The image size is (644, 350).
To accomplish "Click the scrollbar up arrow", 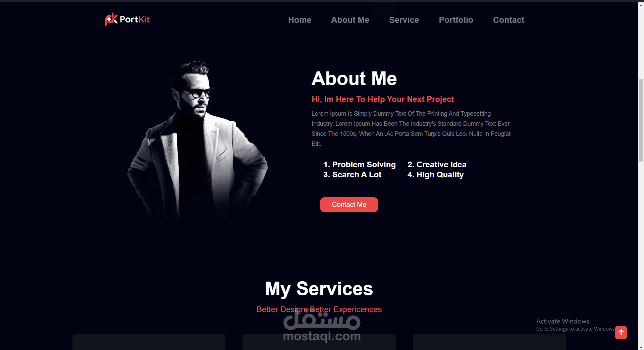I will pos(641,5).
